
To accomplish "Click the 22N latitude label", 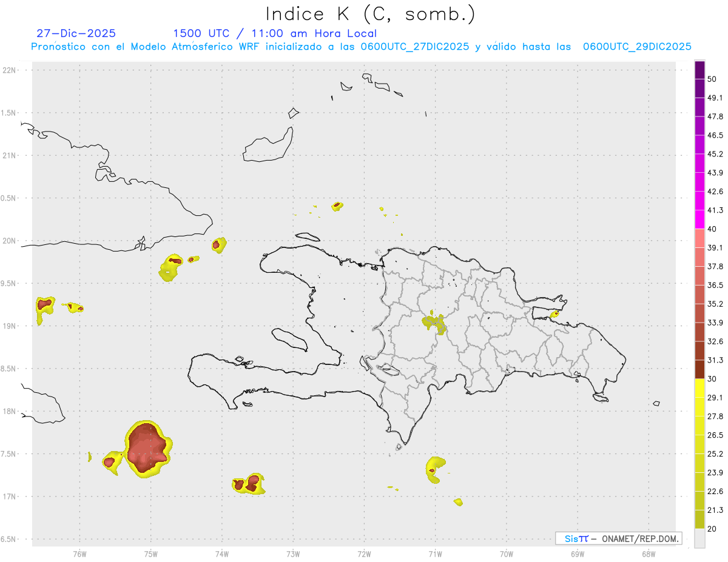I will pos(10,70).
